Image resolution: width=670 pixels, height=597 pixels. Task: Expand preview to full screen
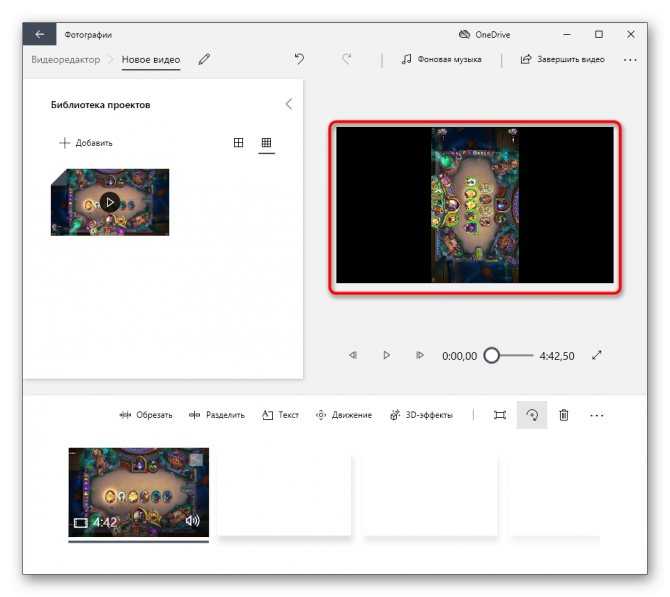click(597, 355)
